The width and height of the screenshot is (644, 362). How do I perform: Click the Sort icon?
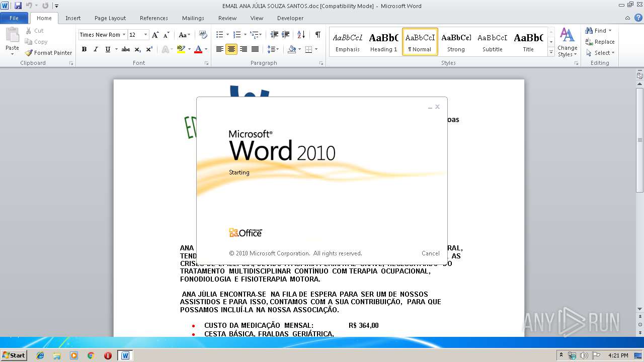click(301, 35)
